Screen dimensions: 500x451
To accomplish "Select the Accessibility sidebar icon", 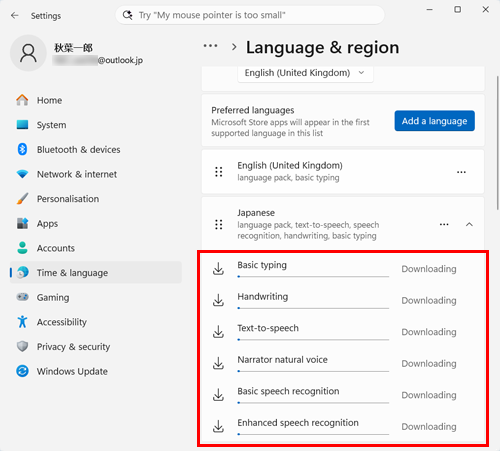I will tap(22, 322).
